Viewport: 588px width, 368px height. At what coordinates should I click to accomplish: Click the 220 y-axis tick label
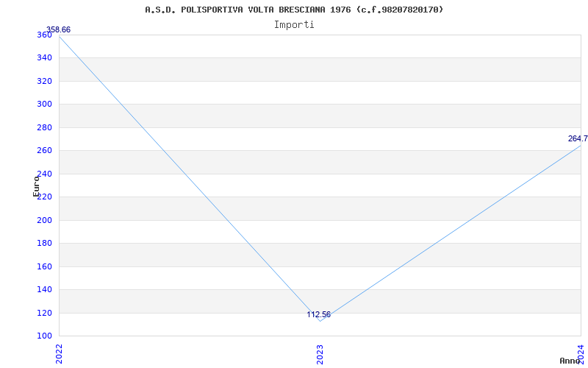[x=44, y=197]
